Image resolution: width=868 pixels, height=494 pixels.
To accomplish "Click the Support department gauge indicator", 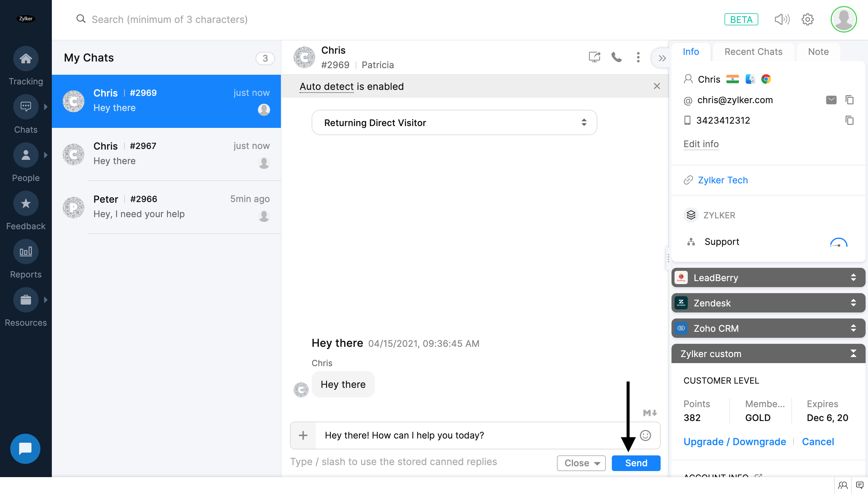I will pos(838,242).
